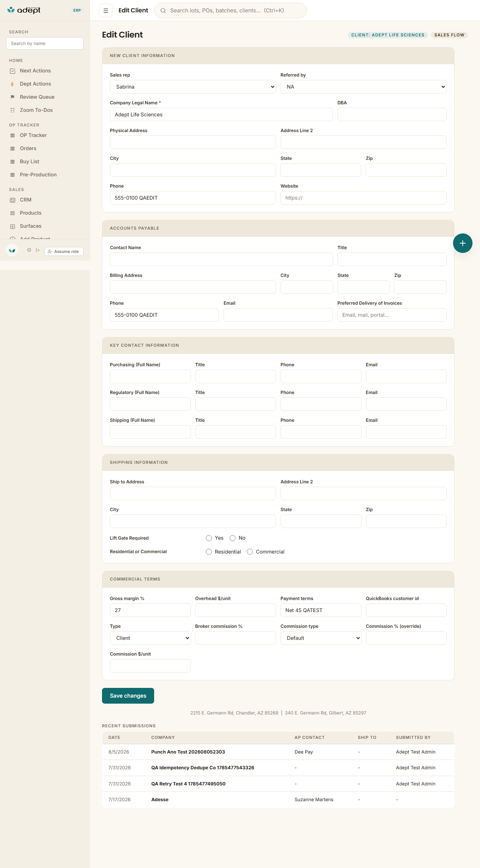Click the Pre-Production table icon
Viewport: 480px width, 868px height.
point(13,175)
